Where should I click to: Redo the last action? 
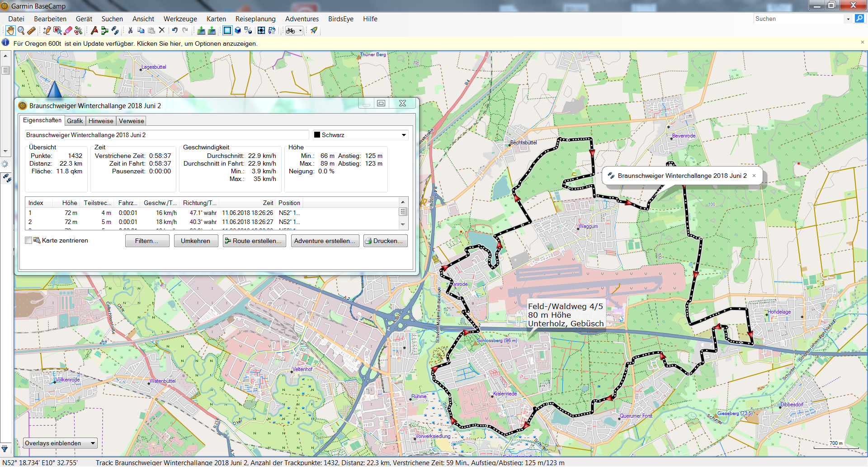pos(185,31)
